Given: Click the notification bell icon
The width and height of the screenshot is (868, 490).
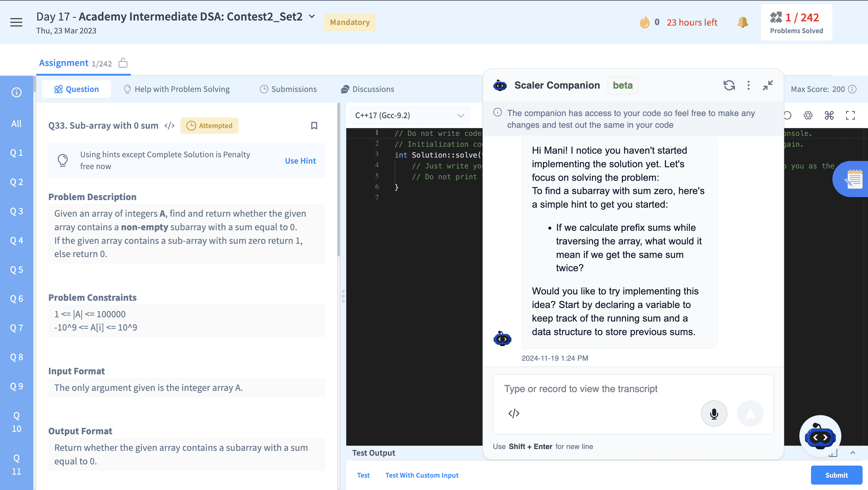Looking at the screenshot, I should click(742, 23).
